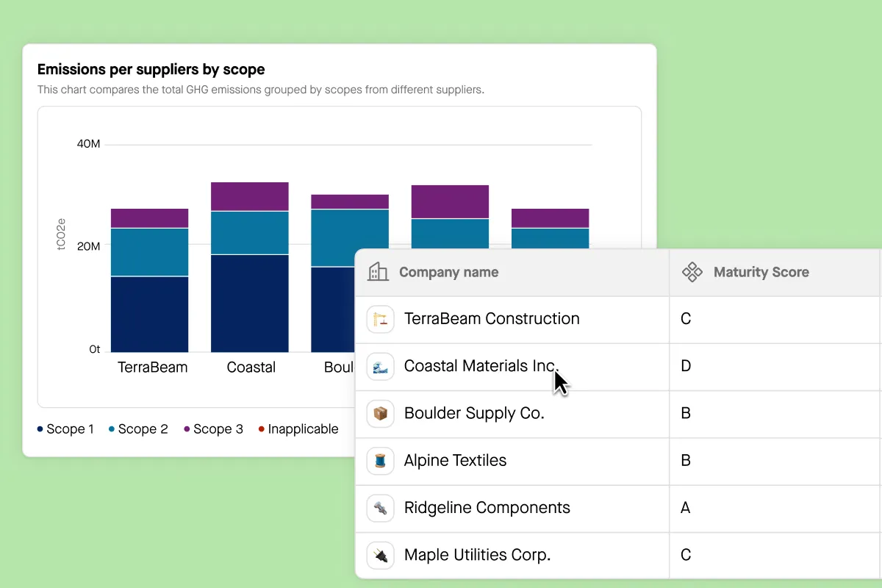This screenshot has height=588, width=882.
Task: Click the chart title Emissions per suppliers by scope
Action: (151, 69)
